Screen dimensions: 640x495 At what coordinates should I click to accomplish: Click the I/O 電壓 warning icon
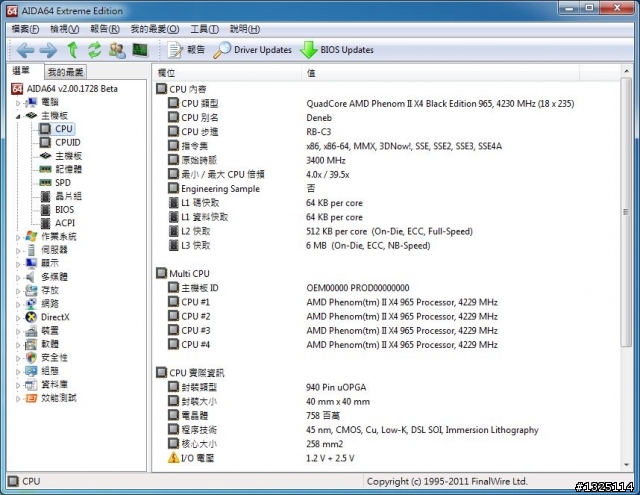tap(173, 457)
